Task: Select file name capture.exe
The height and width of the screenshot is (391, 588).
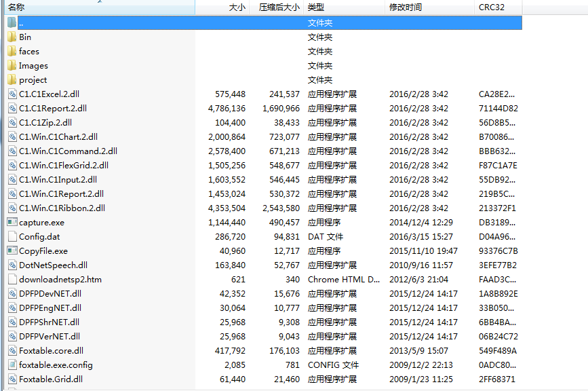Action: point(41,223)
